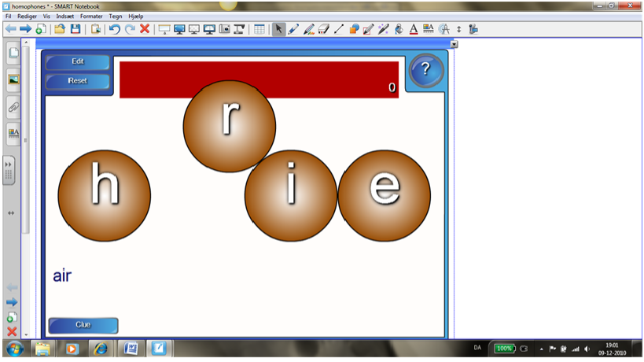The height and width of the screenshot is (362, 644).
Task: Expand the collapsed sidebar handle
Action: click(9, 170)
